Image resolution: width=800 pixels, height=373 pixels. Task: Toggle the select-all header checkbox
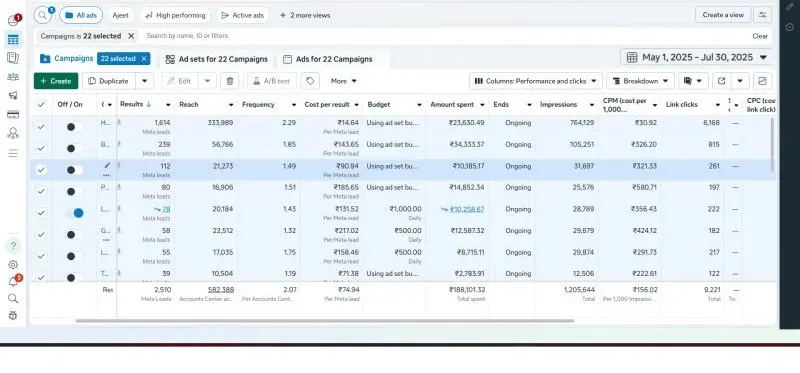click(x=41, y=105)
